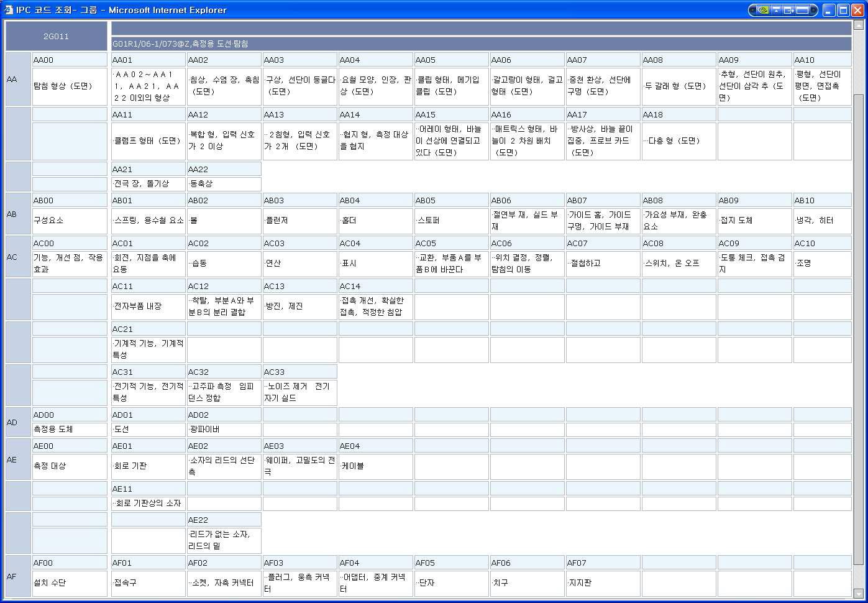This screenshot has width=868, height=603.
Task: Click the nView collapse-to-title-bar icon
Action: (776, 10)
